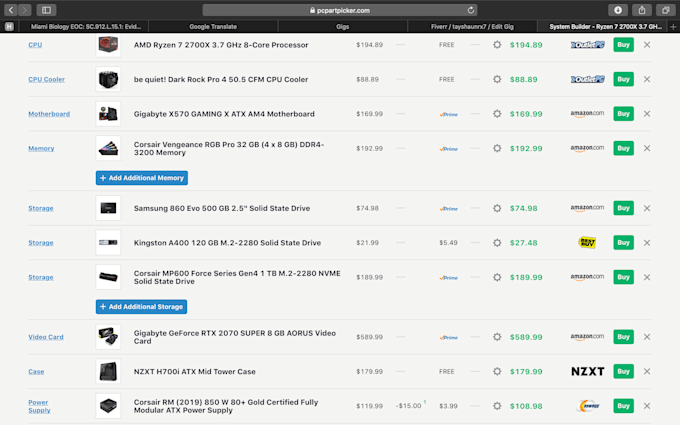Viewport: 680px width, 425px height.
Task: Remove NZXT H700i case from the list
Action: click(x=647, y=371)
